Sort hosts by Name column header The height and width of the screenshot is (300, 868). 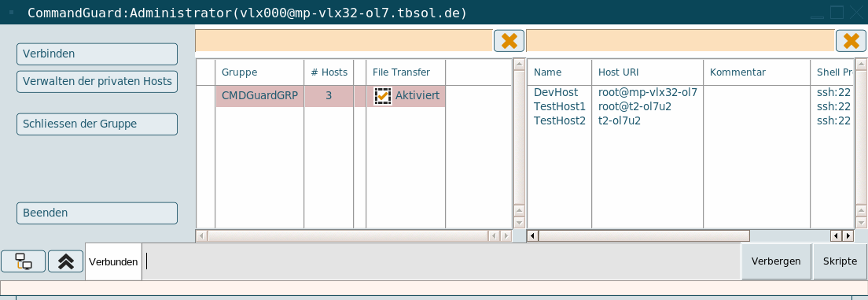tap(559, 72)
